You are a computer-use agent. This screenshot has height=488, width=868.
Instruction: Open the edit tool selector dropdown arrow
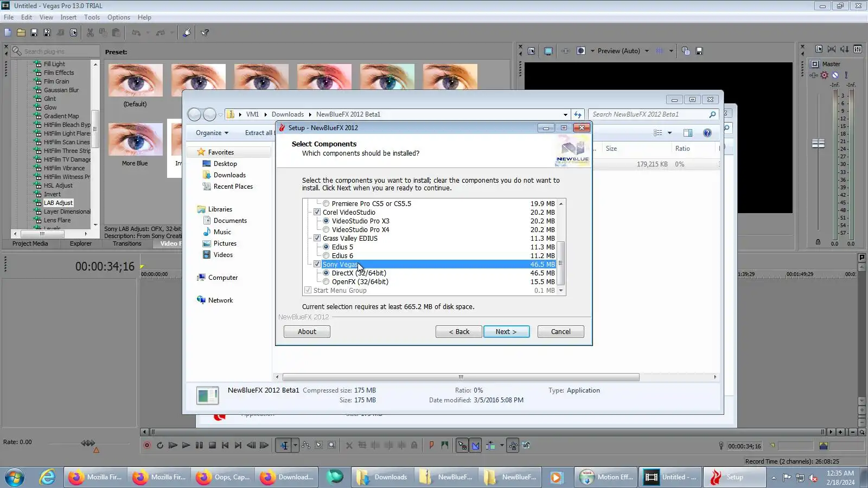(x=295, y=445)
